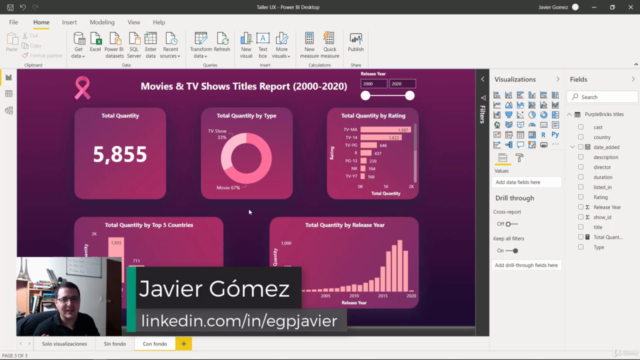The width and height of the screenshot is (640, 360).
Task: Publish the report
Action: coord(356,42)
